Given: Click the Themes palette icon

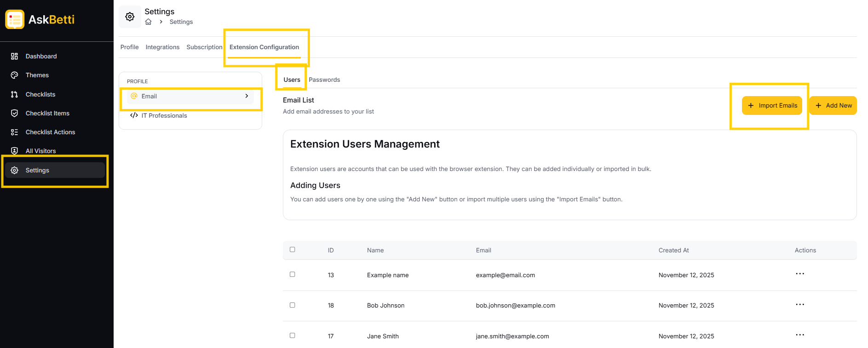Looking at the screenshot, I should [14, 75].
